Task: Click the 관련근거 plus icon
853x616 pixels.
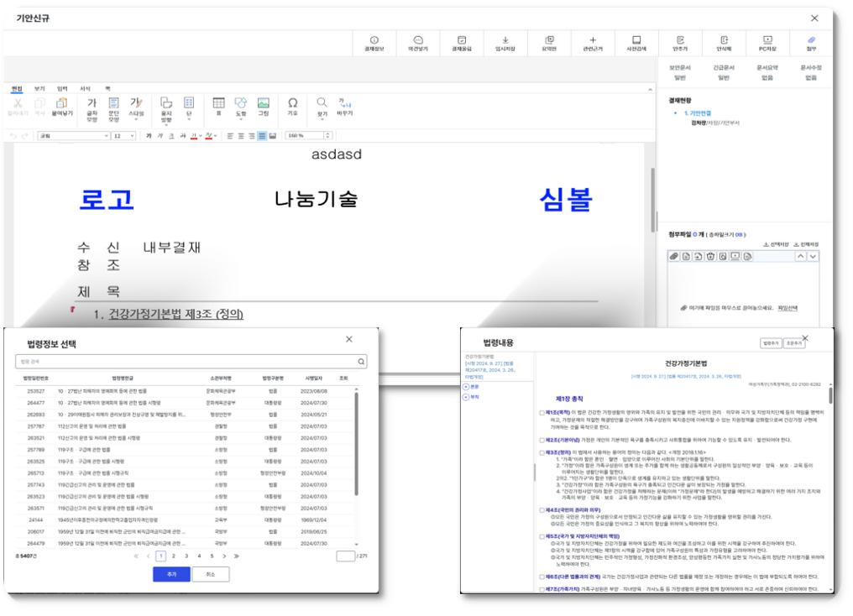Action: click(593, 40)
